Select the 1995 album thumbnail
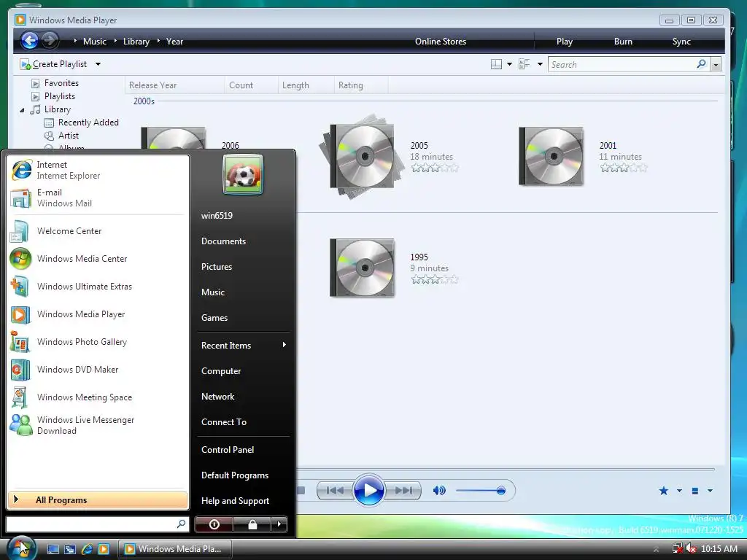747x560 pixels. pyautogui.click(x=363, y=268)
